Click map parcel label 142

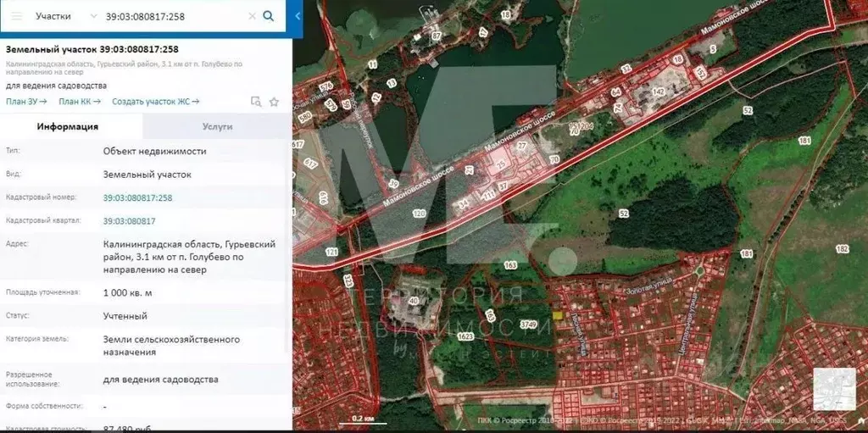(658, 91)
